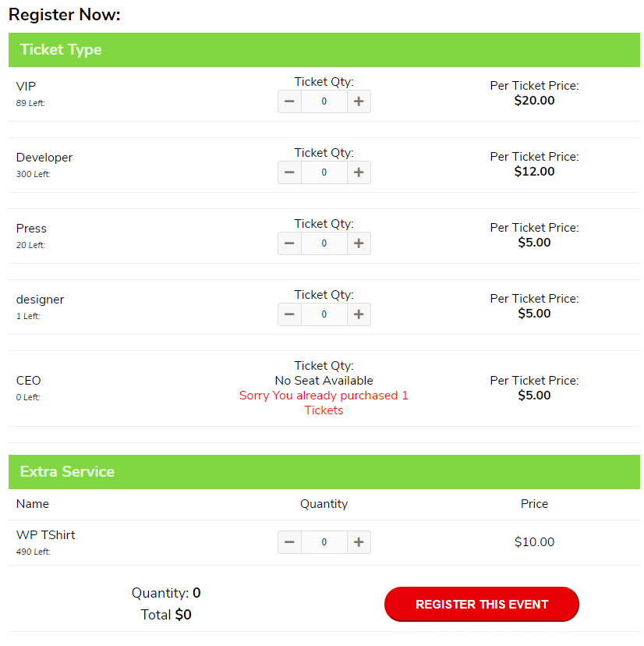Add one Developer ticket using plus icon

[x=358, y=172]
